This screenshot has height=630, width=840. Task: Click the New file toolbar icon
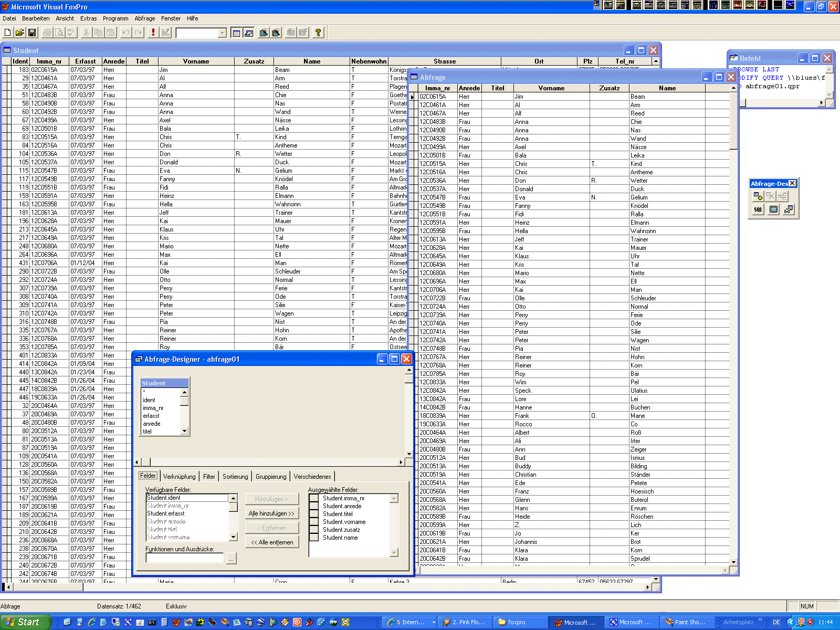(8, 33)
